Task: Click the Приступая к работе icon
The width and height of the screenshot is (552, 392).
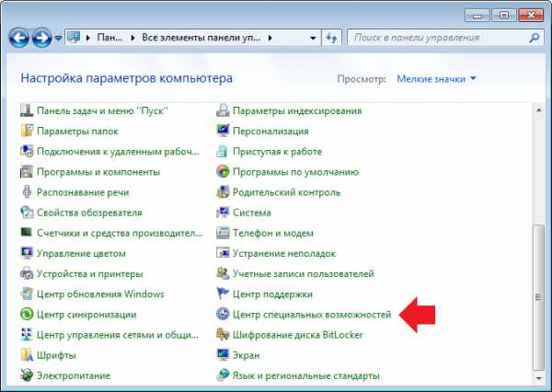Action: coord(223,152)
